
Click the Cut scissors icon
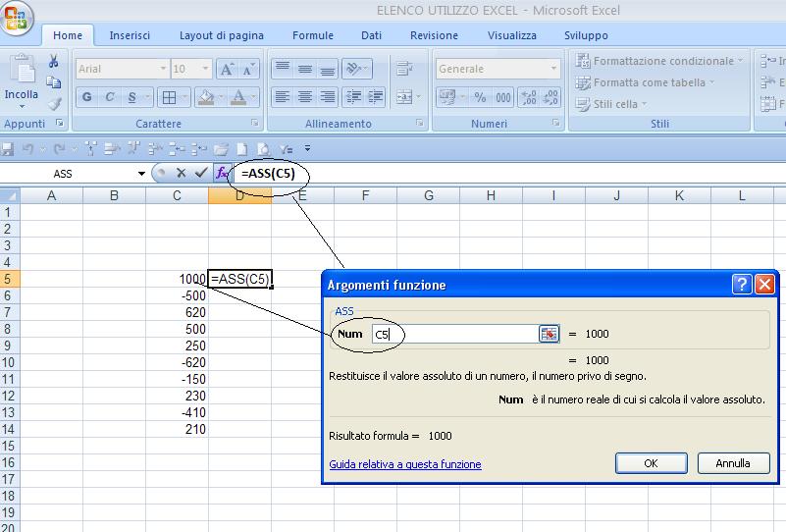54,61
